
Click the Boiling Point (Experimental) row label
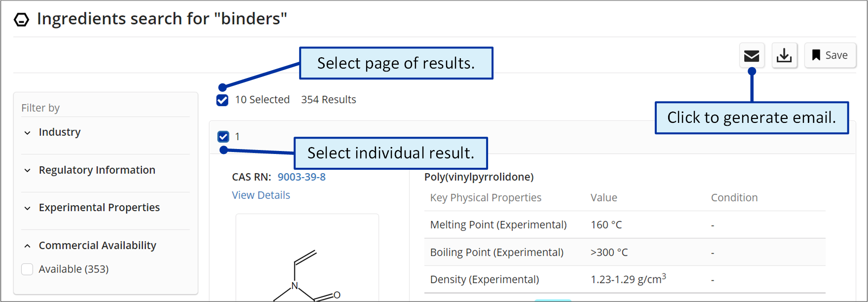point(496,253)
